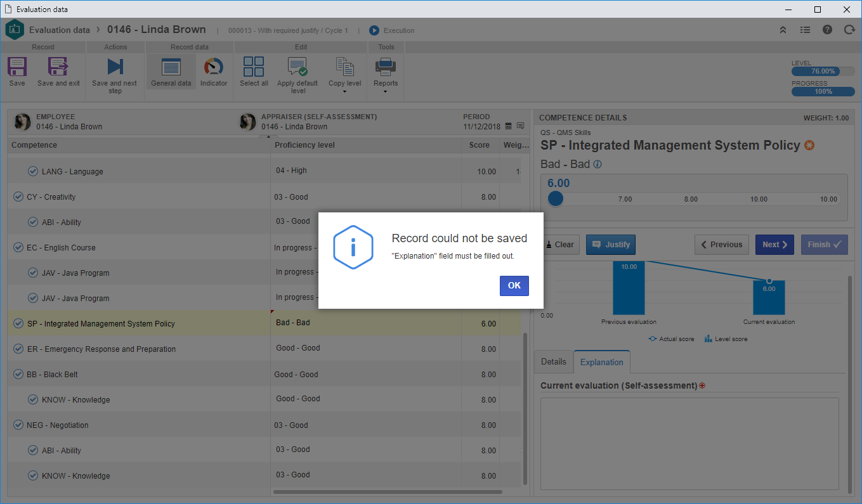Click the Justify button
Screen dimensions: 862x504
(610, 245)
